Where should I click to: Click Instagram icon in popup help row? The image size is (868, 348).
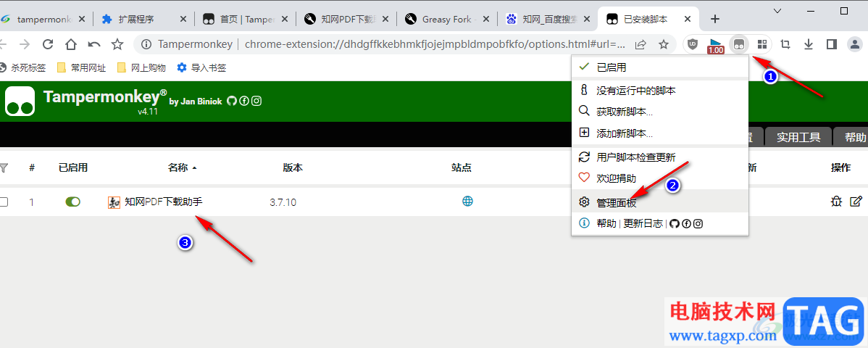[698, 223]
